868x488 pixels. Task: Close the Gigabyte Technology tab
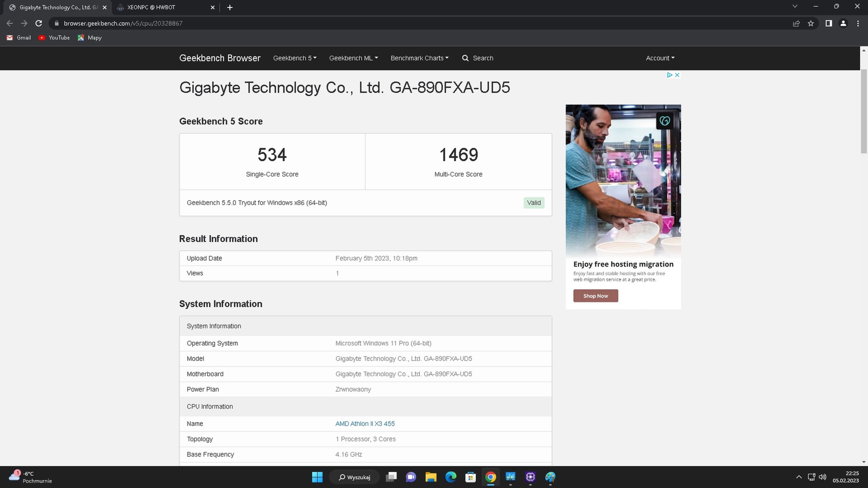(x=104, y=7)
